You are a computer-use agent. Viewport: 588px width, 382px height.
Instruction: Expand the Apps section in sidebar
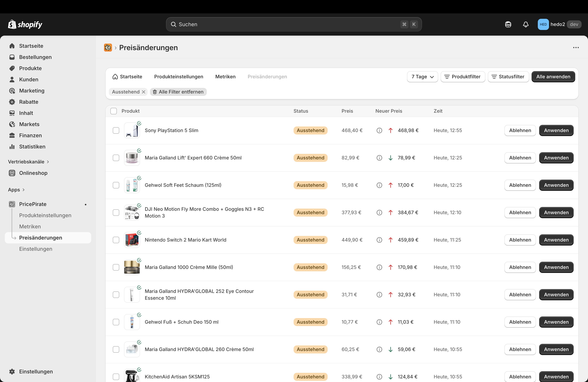16,190
